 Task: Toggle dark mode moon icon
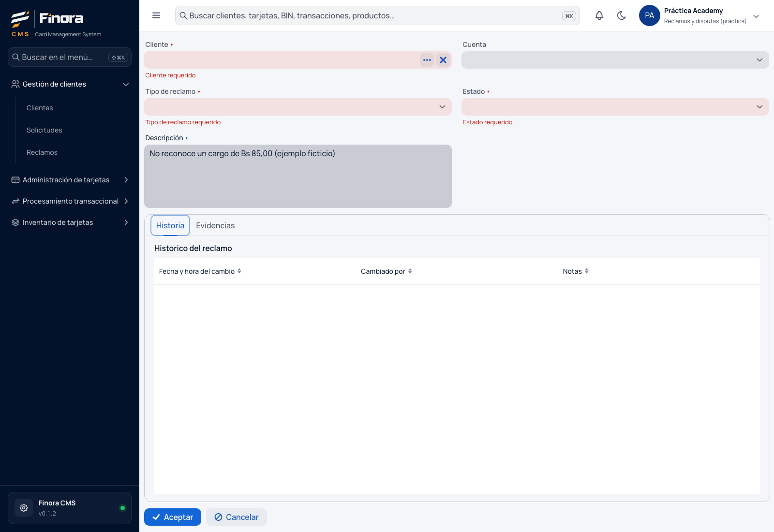(x=622, y=15)
